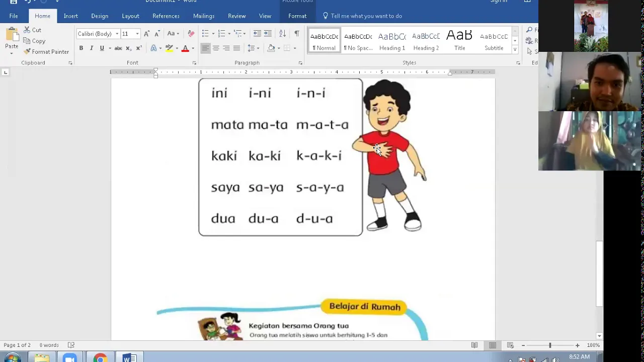644x362 pixels.
Task: Switch to Read Mode view
Action: coord(474,345)
